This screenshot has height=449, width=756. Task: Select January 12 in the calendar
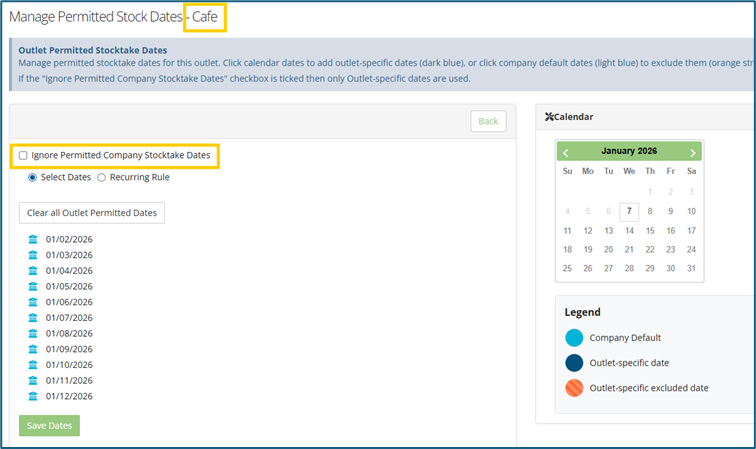pyautogui.click(x=588, y=231)
